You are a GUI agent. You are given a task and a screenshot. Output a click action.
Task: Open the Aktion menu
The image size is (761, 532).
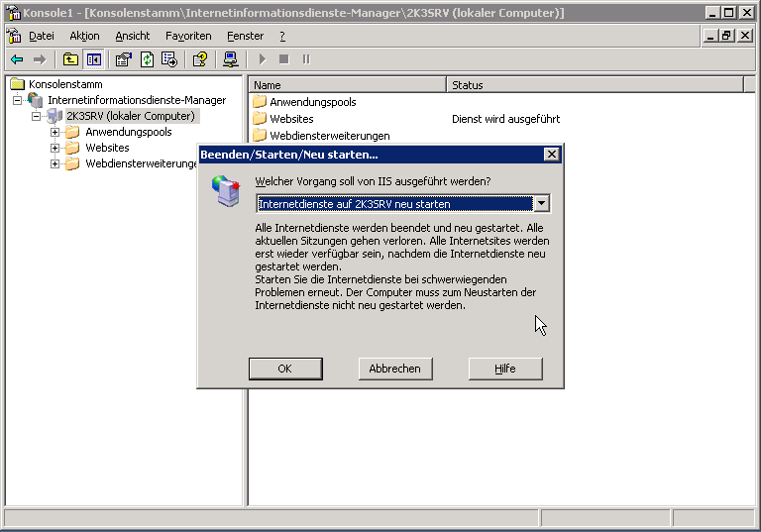[84, 36]
